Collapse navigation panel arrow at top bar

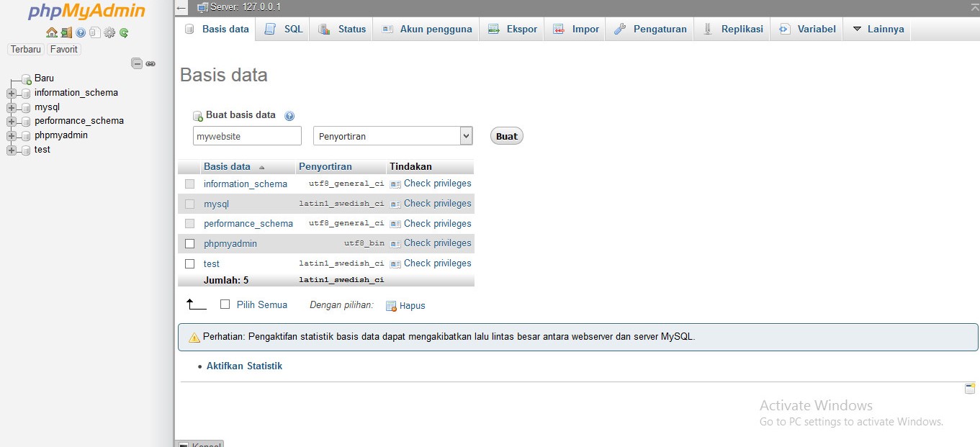click(x=181, y=8)
